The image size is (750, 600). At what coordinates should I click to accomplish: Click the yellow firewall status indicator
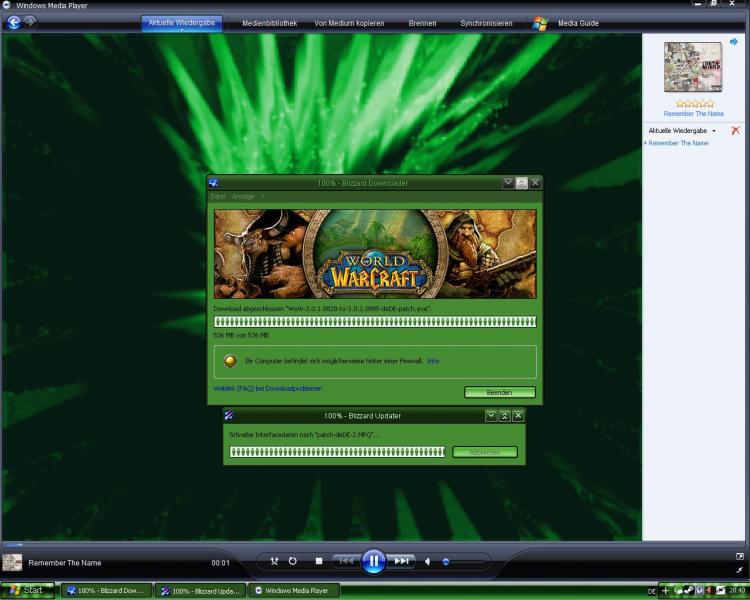click(x=230, y=361)
